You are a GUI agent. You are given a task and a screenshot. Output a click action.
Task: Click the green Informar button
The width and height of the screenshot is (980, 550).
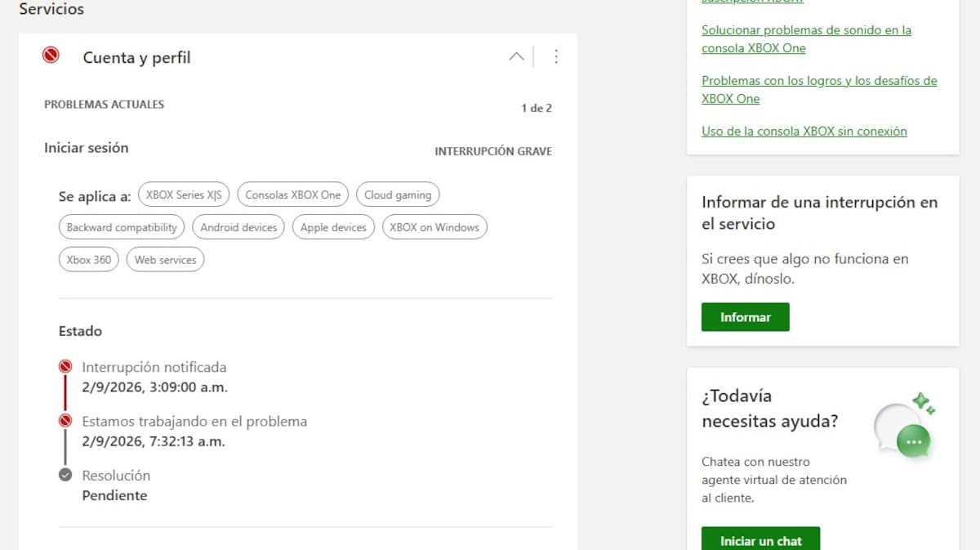pyautogui.click(x=746, y=317)
